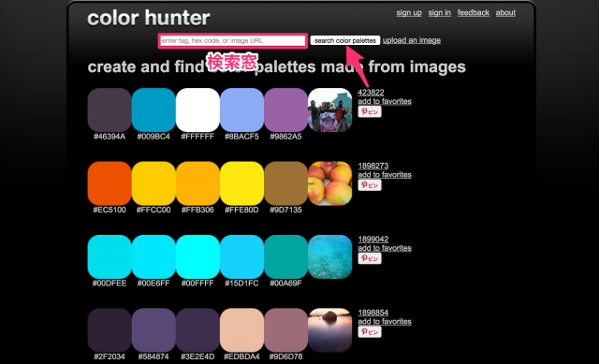
Task: Select the #9862A5 color swatch
Action: [285, 110]
